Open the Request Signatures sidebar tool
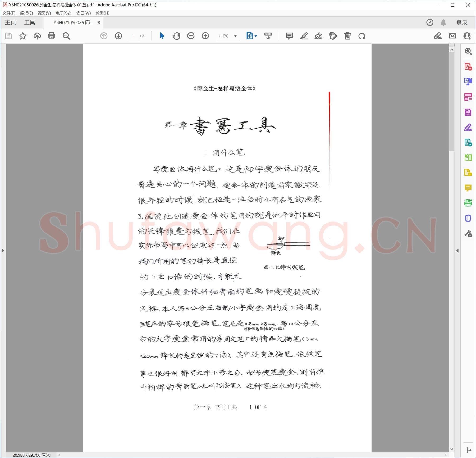Viewport: 476px width, 458px height. click(x=468, y=127)
